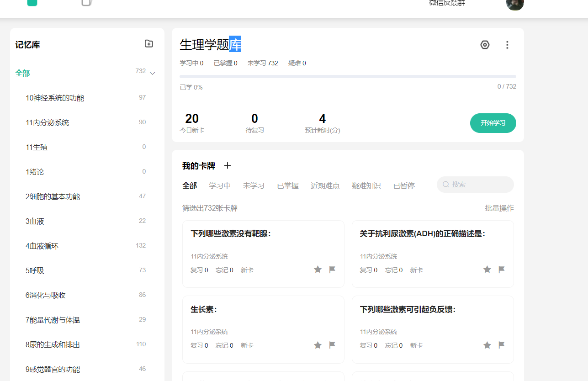Flag the card 生长素

[x=332, y=345]
